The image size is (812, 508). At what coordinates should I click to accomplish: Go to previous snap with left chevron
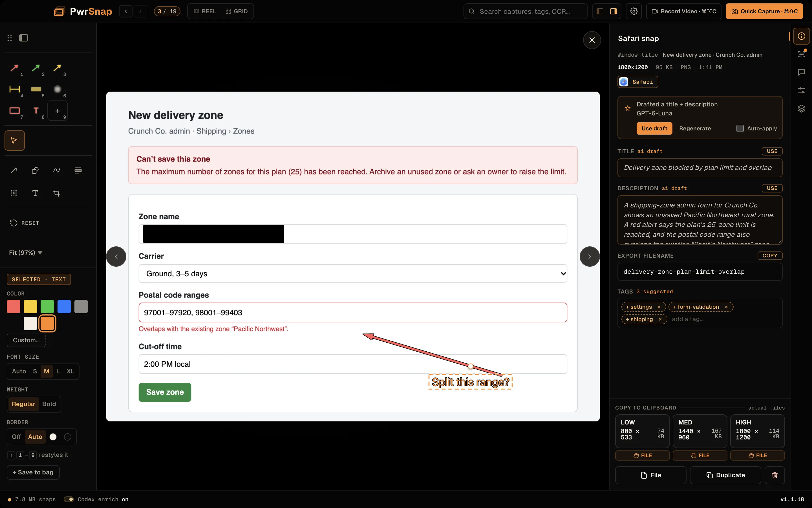coord(116,257)
